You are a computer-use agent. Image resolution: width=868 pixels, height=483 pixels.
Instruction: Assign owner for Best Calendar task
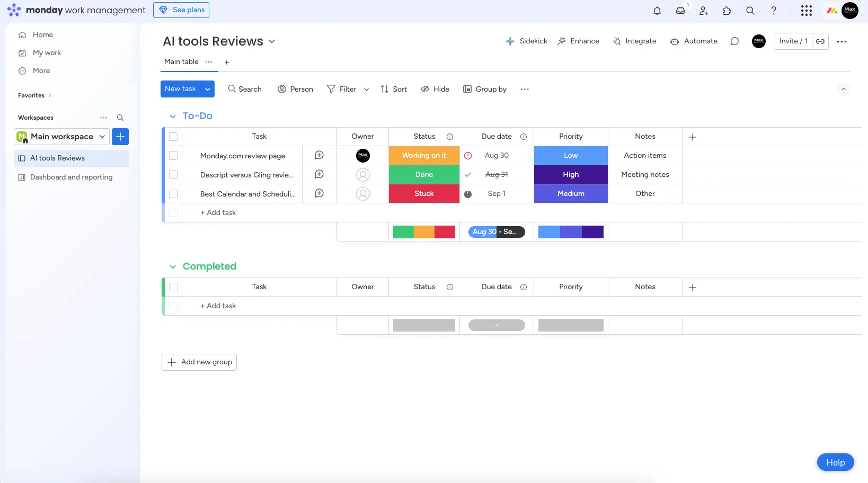click(x=363, y=194)
